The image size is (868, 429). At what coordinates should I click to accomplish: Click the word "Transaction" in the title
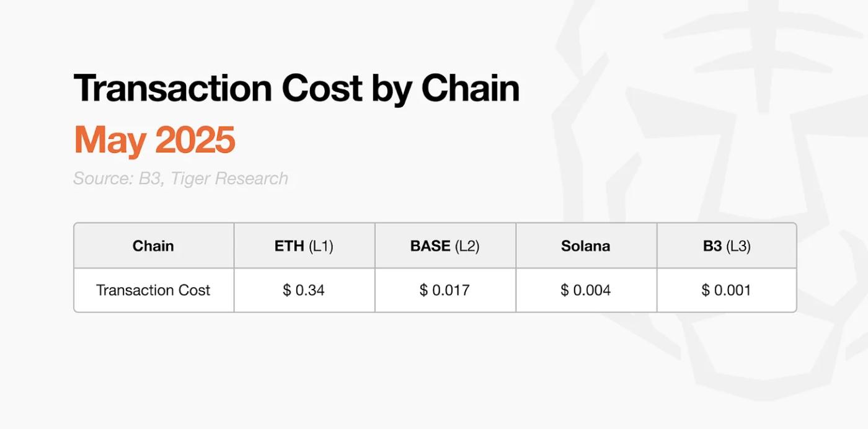[172, 88]
